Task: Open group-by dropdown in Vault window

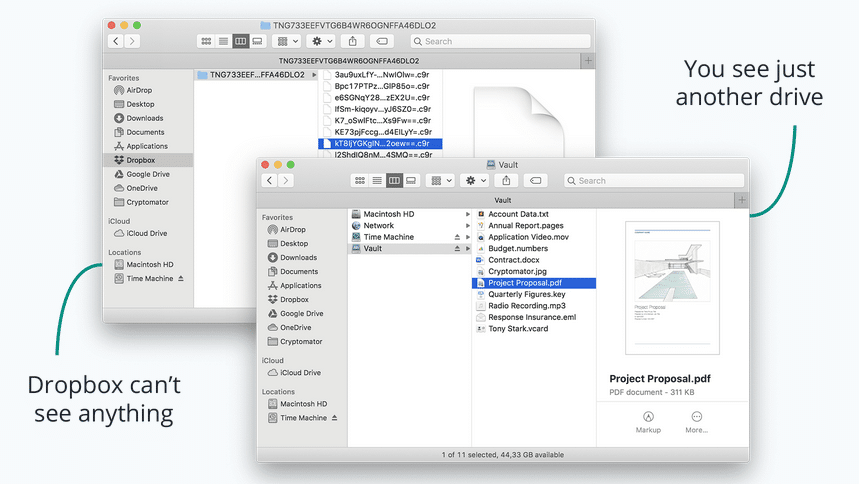Action: [441, 180]
